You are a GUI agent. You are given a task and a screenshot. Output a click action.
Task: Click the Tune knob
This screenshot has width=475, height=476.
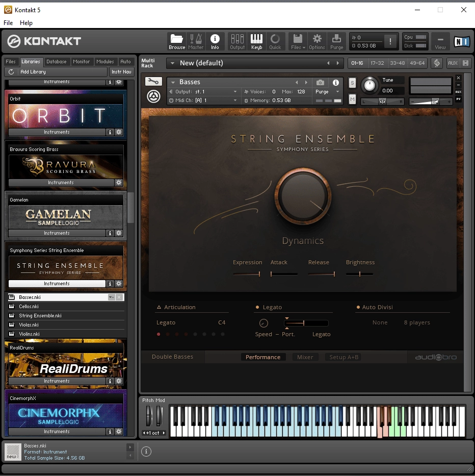click(370, 85)
